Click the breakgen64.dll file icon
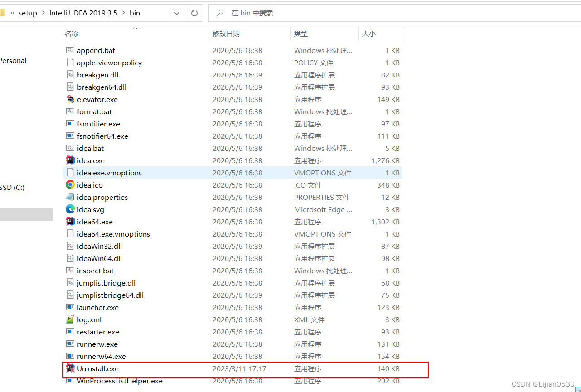 tap(70, 87)
